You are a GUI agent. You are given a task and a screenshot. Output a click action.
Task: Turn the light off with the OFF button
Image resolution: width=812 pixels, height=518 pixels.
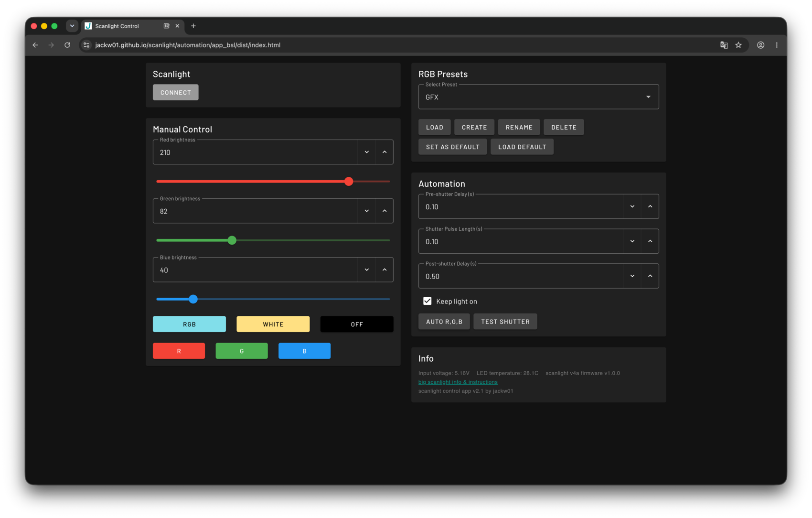[x=357, y=324]
